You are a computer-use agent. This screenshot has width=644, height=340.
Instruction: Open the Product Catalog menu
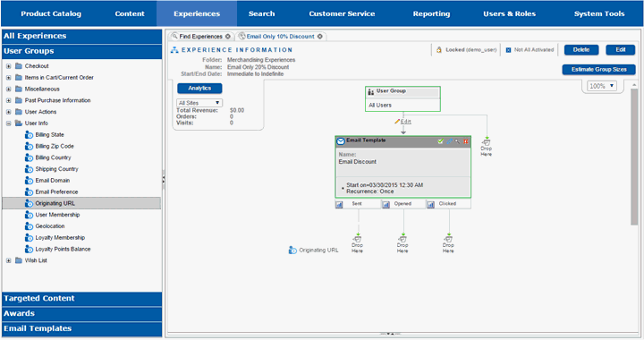tap(51, 13)
